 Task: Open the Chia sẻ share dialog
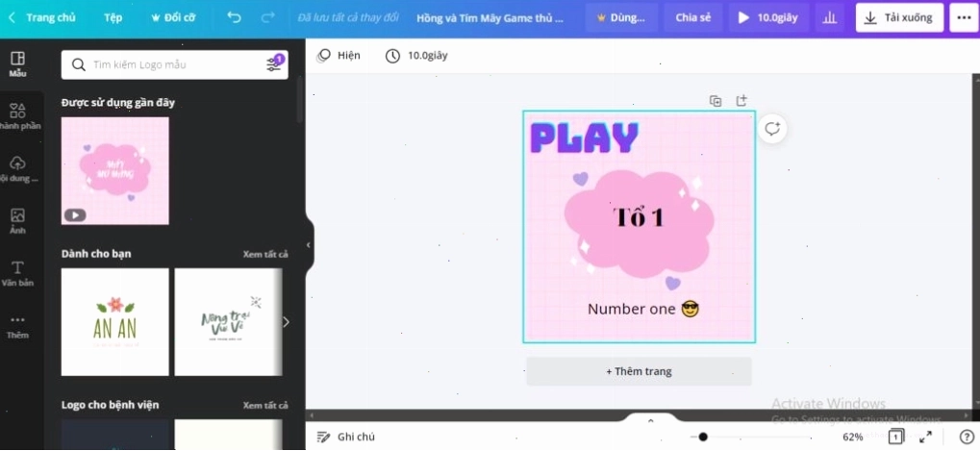[x=693, y=17]
